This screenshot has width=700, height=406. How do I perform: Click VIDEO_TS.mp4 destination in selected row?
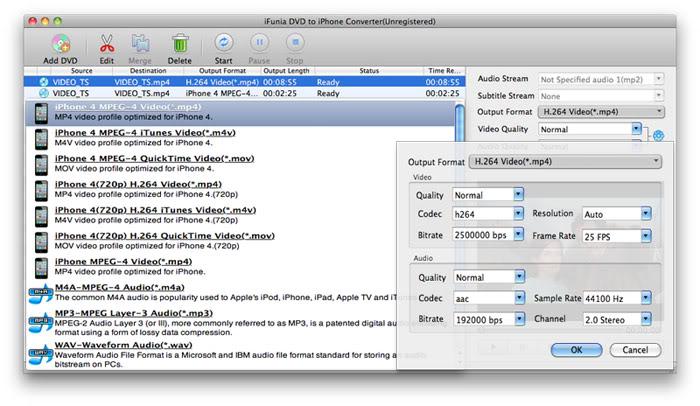tap(142, 82)
